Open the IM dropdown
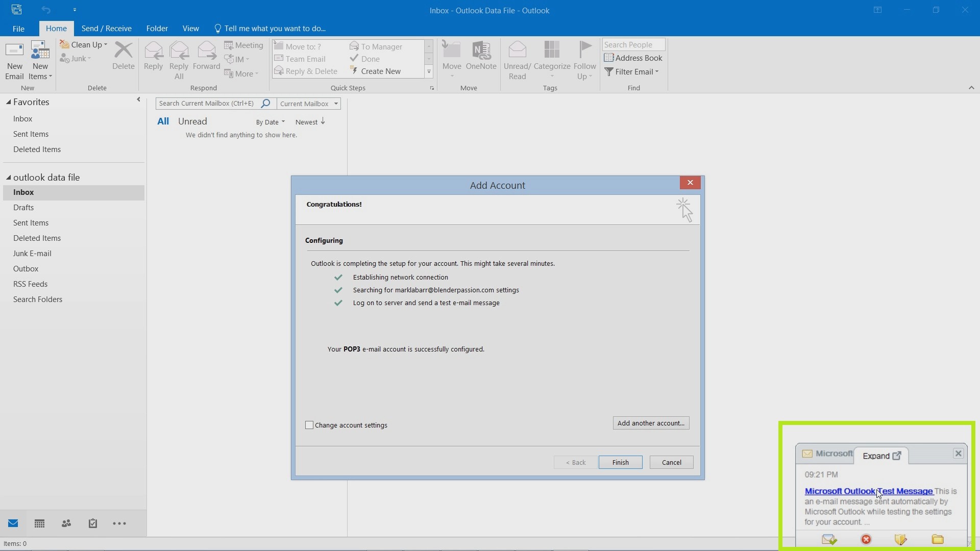980x551 pixels. point(237,59)
